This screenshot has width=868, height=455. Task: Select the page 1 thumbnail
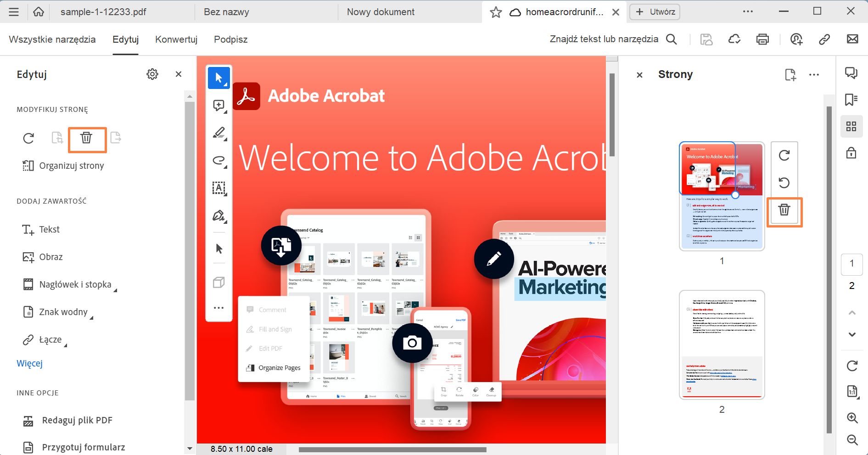(x=722, y=196)
